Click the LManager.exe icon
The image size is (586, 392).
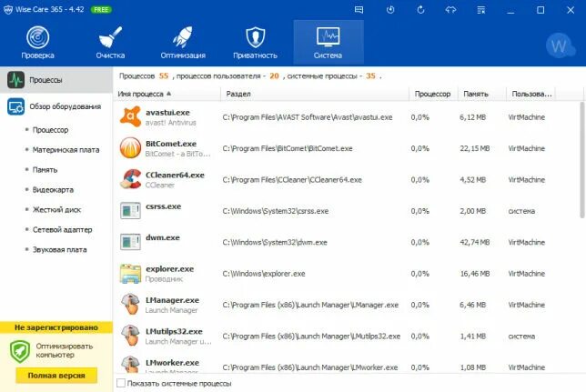[x=130, y=304]
